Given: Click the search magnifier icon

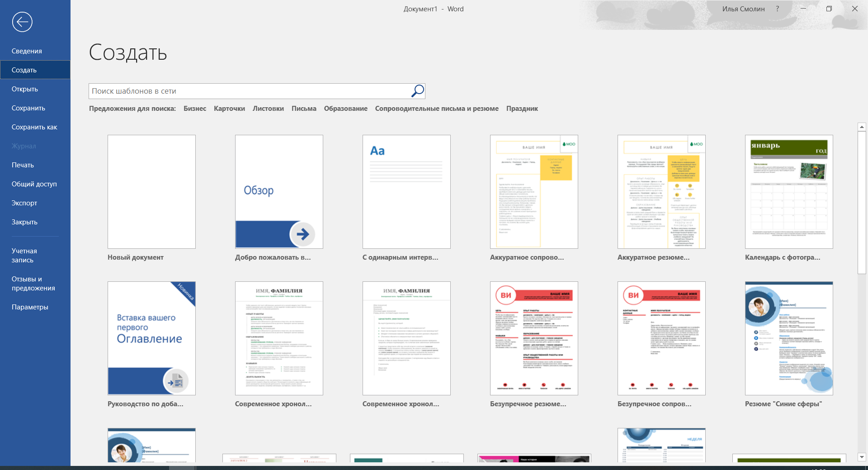Looking at the screenshot, I should coord(416,91).
